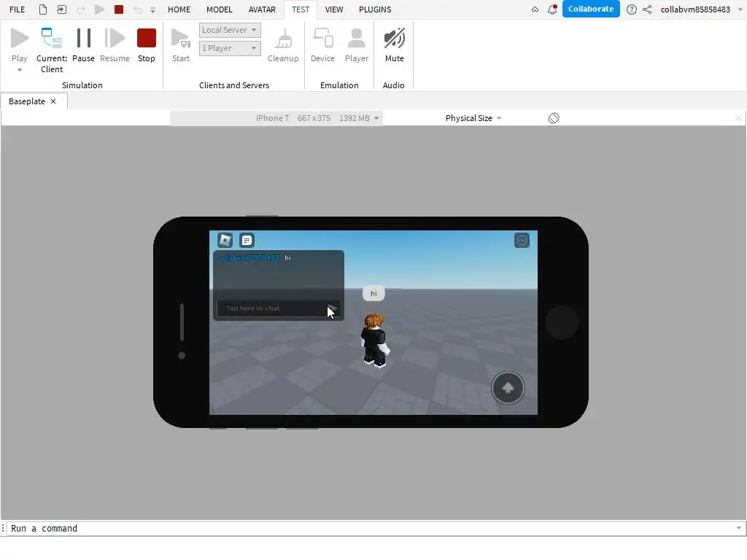Viewport: 747px width, 560px height.
Task: Tap the mobile jump button
Action: click(x=508, y=388)
